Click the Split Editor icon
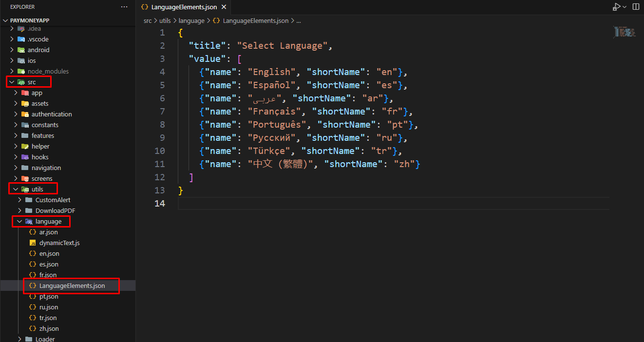644x342 pixels. click(x=636, y=7)
